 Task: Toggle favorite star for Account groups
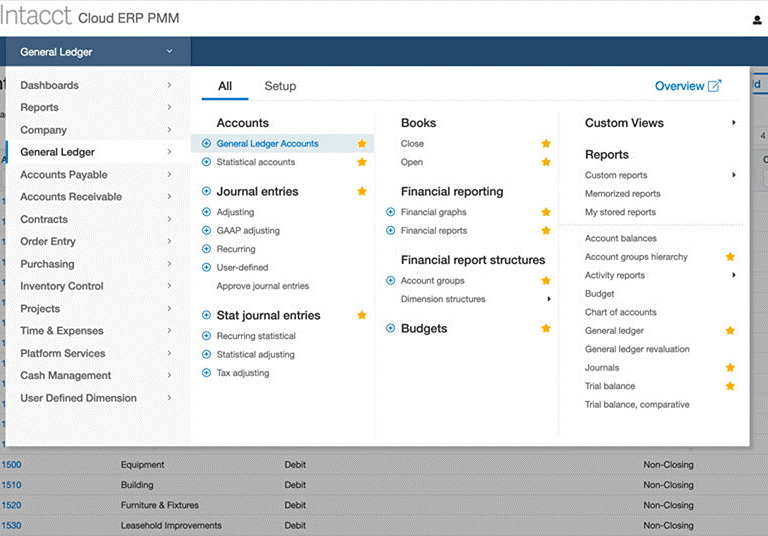(x=546, y=280)
